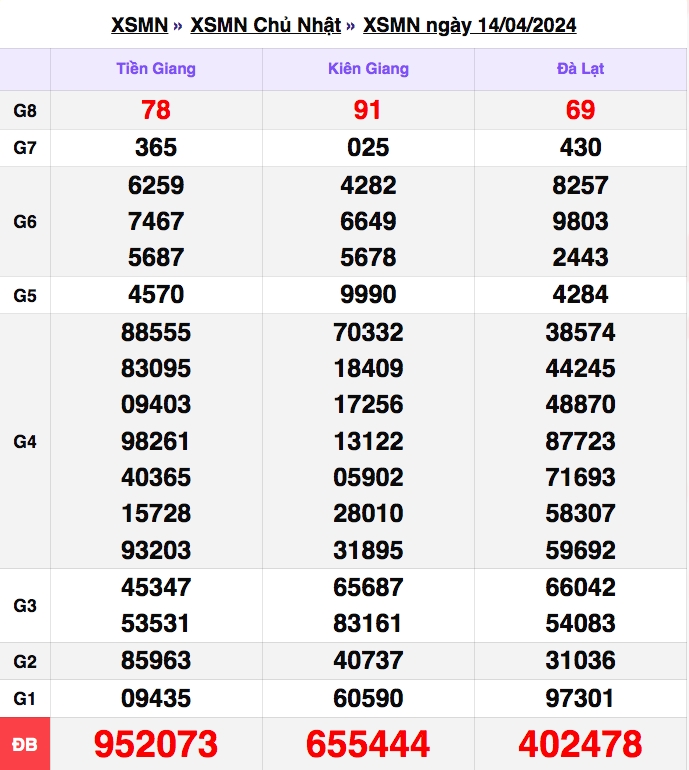Click the G8 row label
Image resolution: width=689 pixels, height=770 pixels.
[x=25, y=110]
